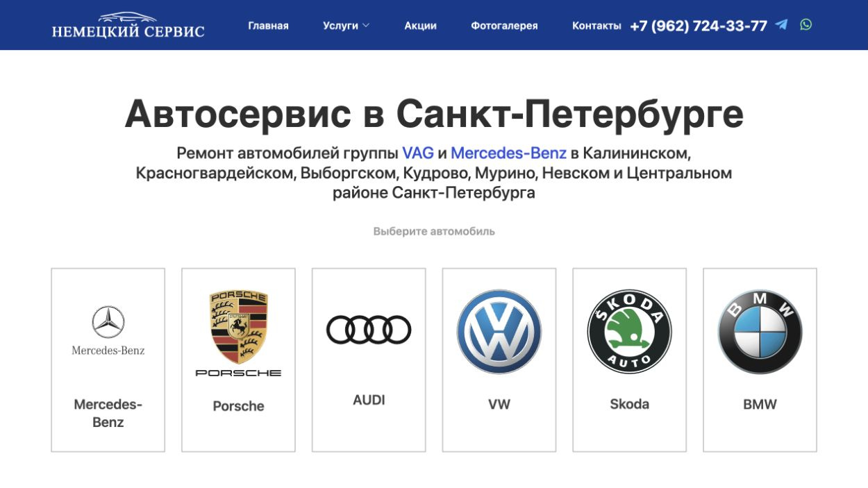The image size is (868, 488).
Task: Open the Акции menu item
Action: point(421,26)
